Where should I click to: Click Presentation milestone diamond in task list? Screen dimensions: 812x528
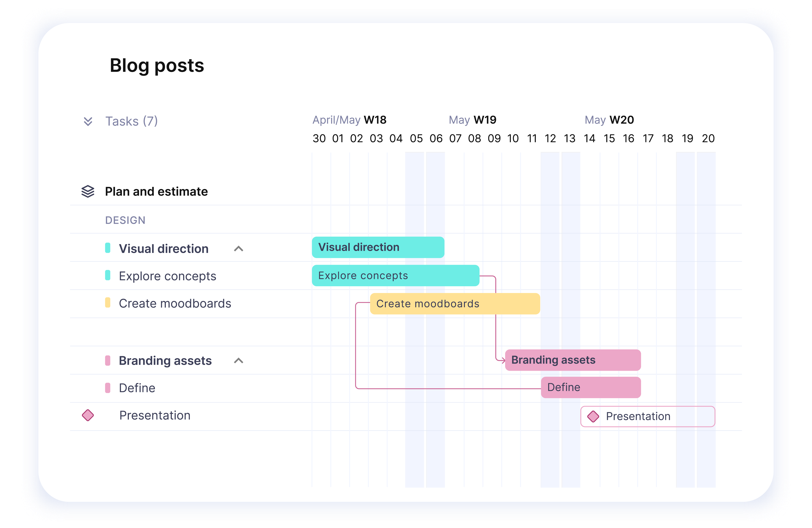point(88,415)
